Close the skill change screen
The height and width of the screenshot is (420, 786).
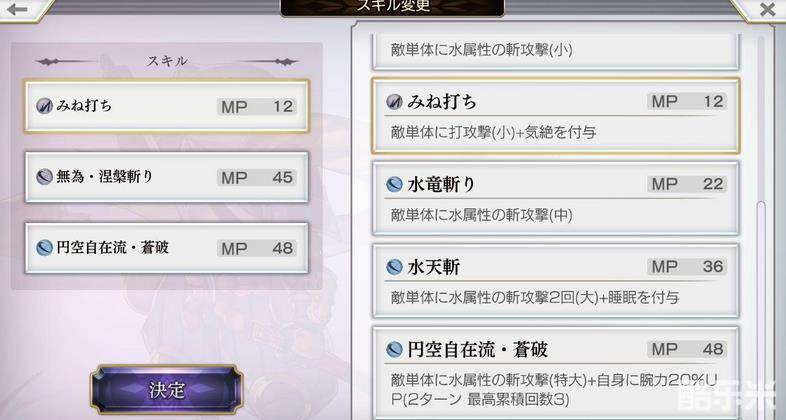coord(767,10)
